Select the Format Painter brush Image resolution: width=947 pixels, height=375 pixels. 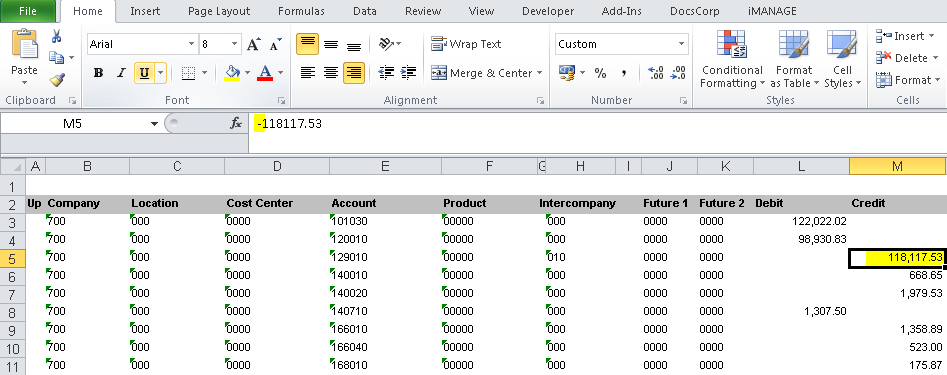click(56, 80)
